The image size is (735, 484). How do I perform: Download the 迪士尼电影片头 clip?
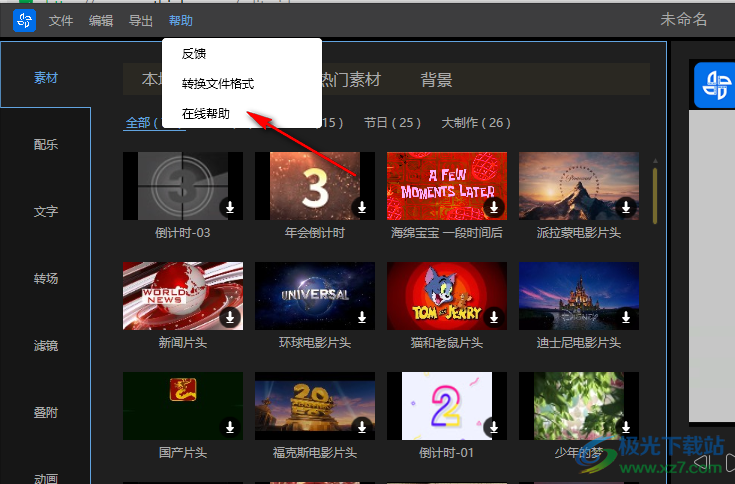click(626, 317)
